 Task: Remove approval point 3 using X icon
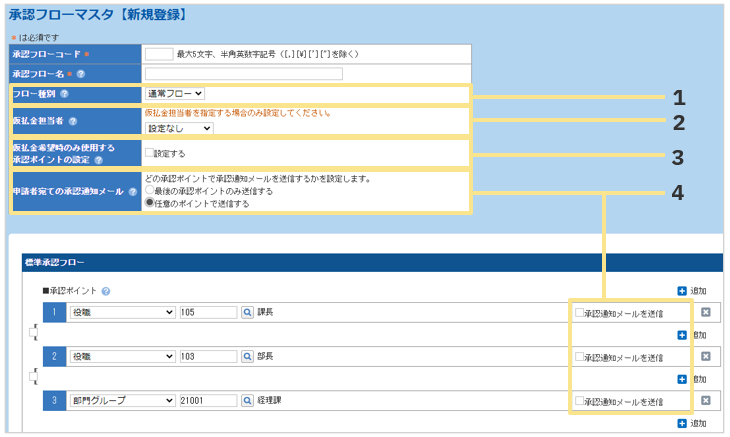coord(706,400)
